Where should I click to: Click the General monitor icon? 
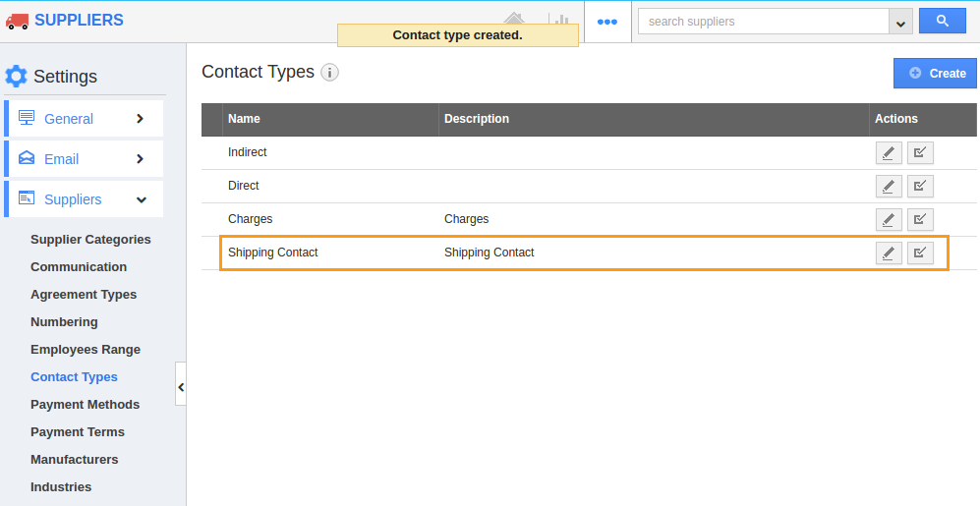27,118
